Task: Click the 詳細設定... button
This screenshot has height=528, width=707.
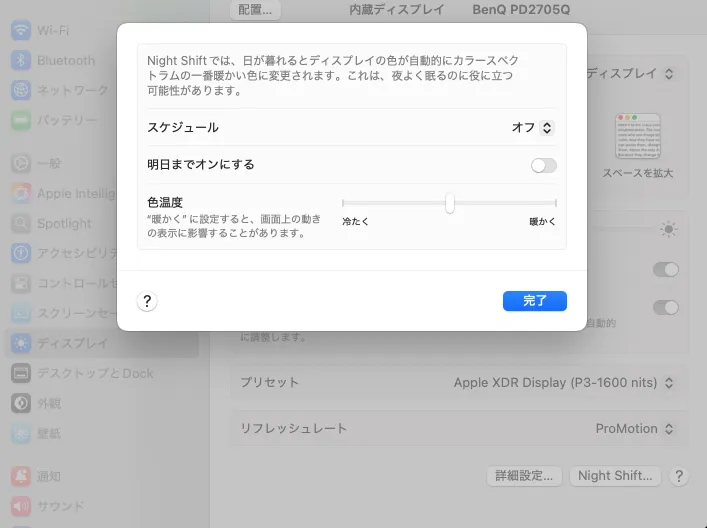Action: click(524, 476)
